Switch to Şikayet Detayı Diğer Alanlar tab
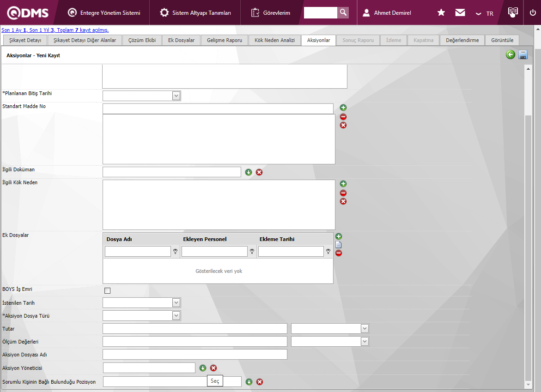 (85, 40)
